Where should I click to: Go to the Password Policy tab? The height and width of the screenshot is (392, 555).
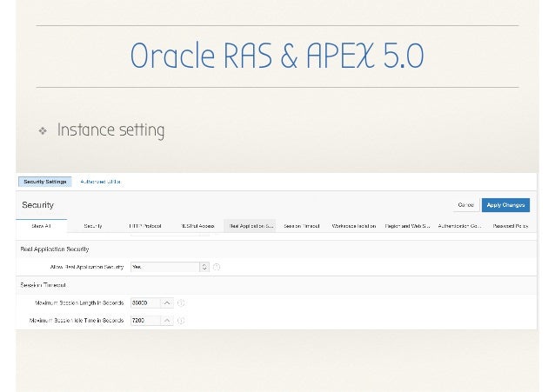[x=511, y=226]
